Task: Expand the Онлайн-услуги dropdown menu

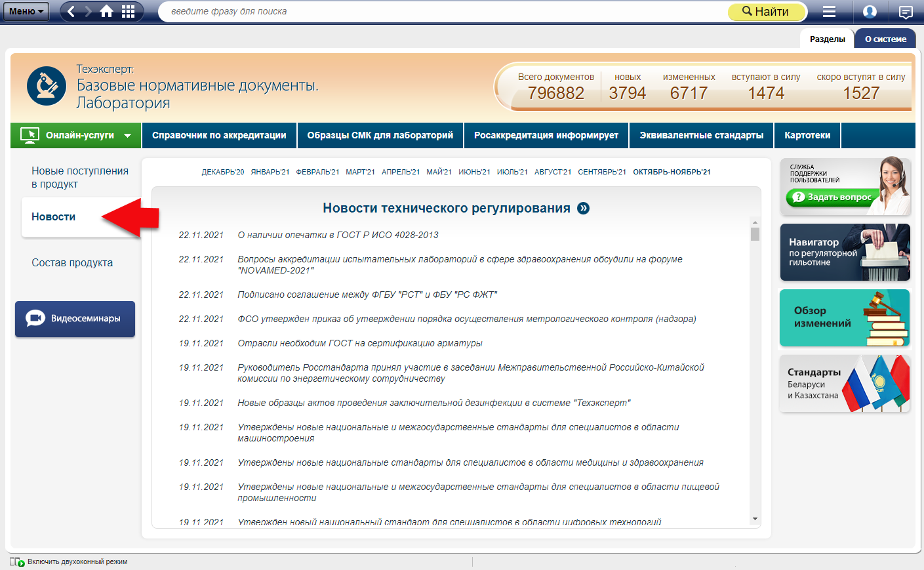Action: click(76, 135)
